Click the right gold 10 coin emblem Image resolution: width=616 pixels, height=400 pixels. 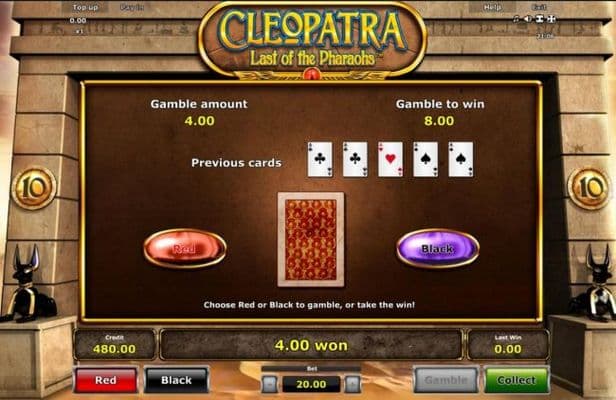tap(589, 188)
